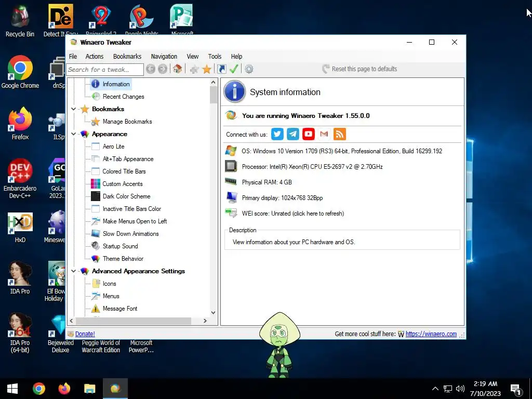Open the volume control in system tray
532x399 pixels.
[x=460, y=389]
